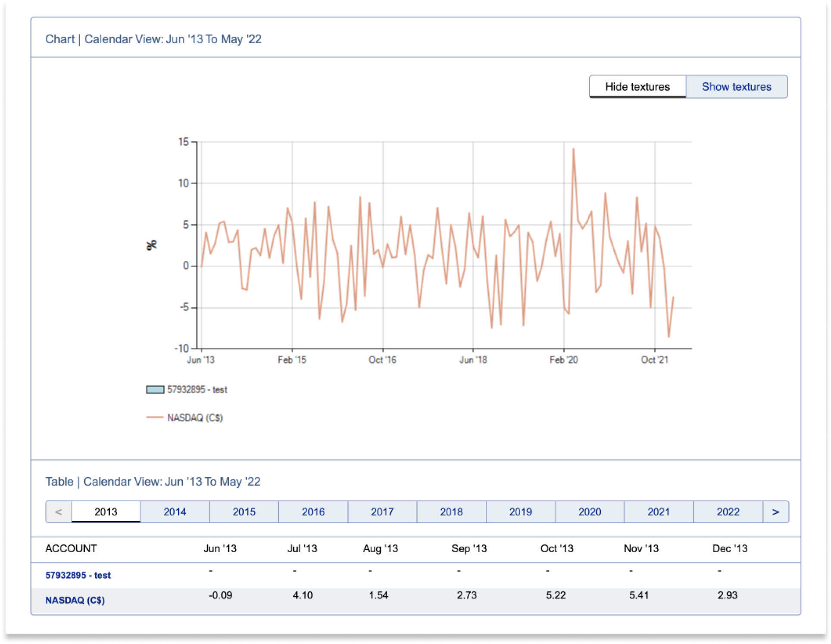Click the Feb '20 x-axis label
The image size is (831, 644).
pos(563,360)
